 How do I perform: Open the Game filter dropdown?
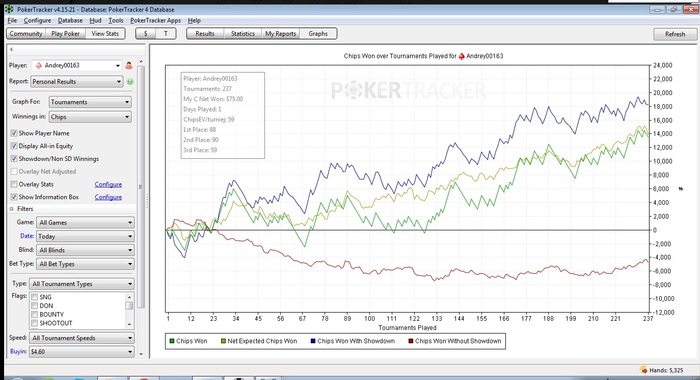point(85,222)
